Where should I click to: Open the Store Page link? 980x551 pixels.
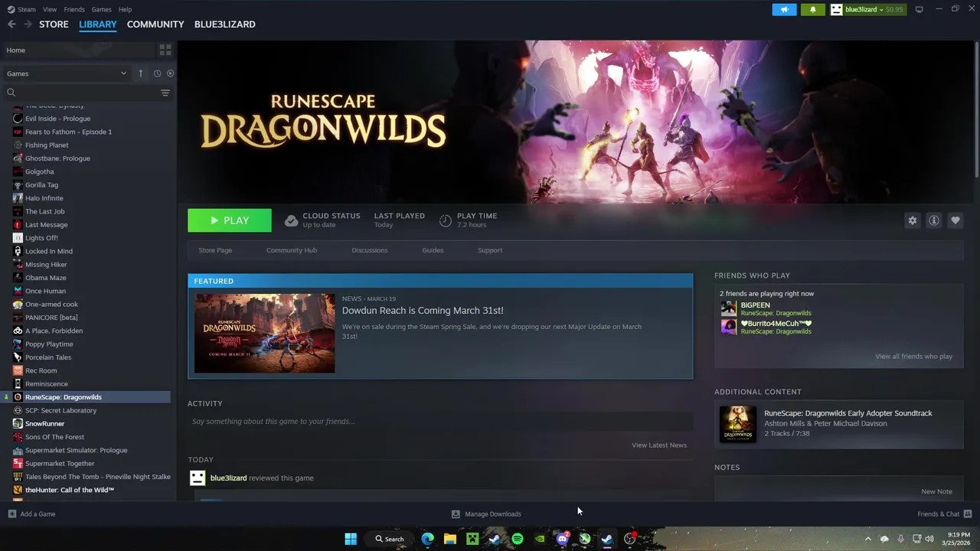click(x=215, y=250)
